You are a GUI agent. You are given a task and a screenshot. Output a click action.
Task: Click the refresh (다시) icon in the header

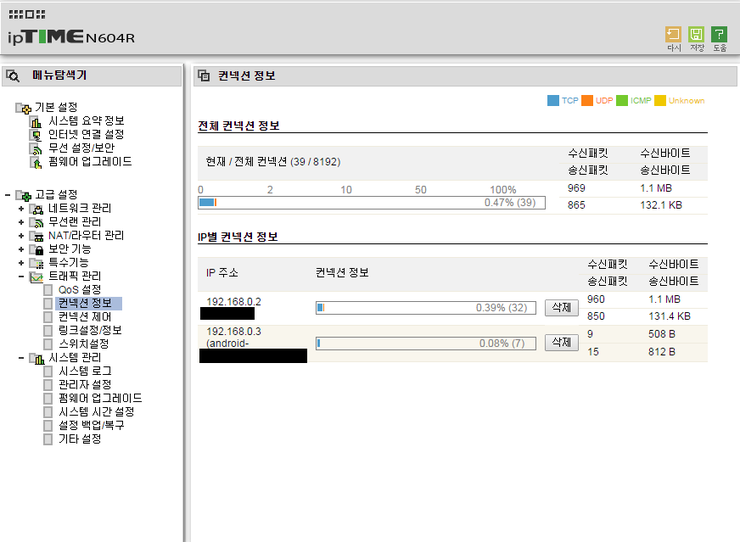673,34
